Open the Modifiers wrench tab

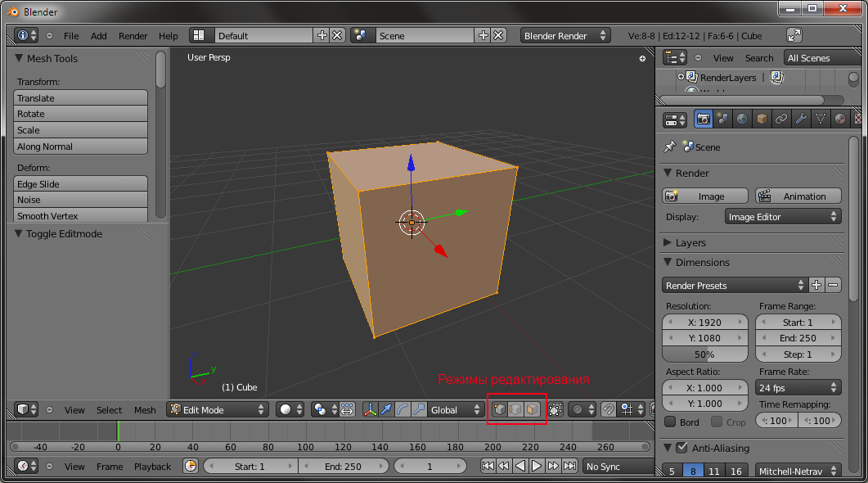tap(801, 120)
